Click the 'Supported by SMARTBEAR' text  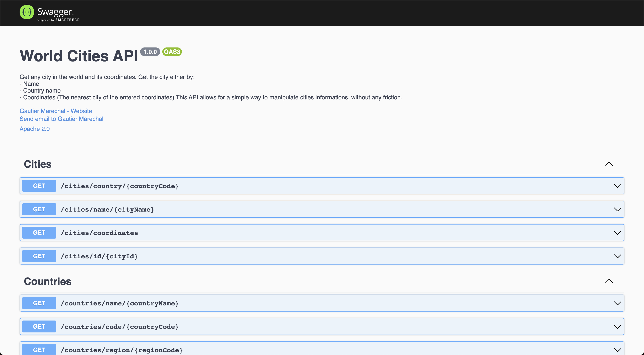point(59,20)
